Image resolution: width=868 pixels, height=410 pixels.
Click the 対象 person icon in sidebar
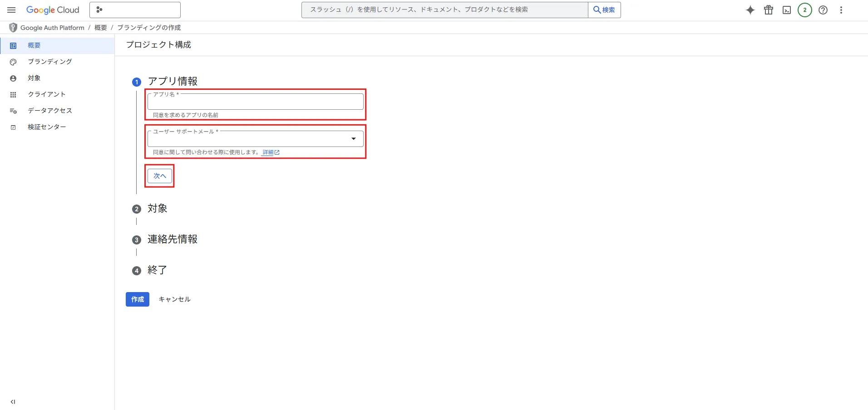[x=13, y=78]
